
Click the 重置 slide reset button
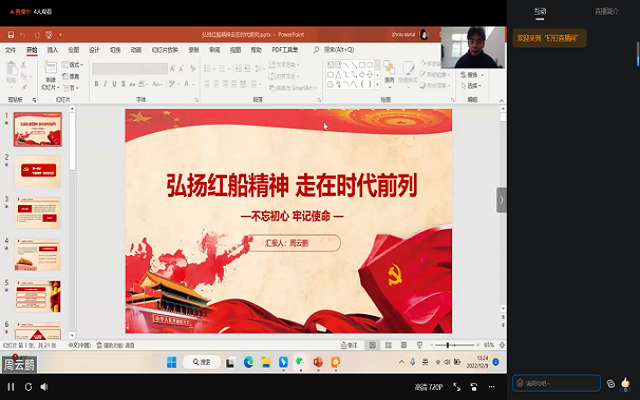(71, 76)
